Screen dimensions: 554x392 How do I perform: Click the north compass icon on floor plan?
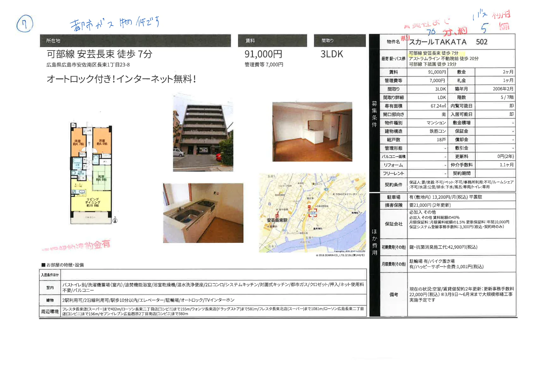(x=115, y=220)
